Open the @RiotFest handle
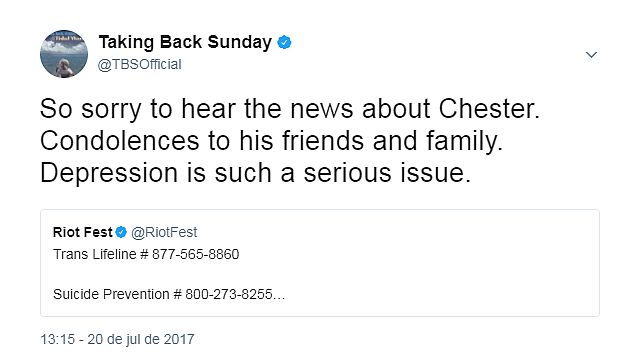640x361 pixels. 164,232
